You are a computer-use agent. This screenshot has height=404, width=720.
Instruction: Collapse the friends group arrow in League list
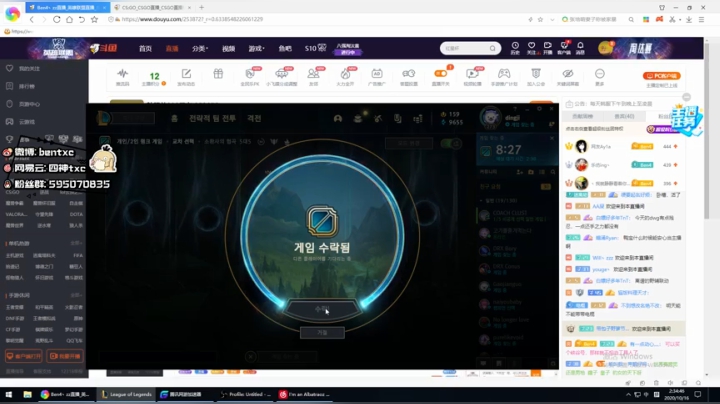coord(481,201)
